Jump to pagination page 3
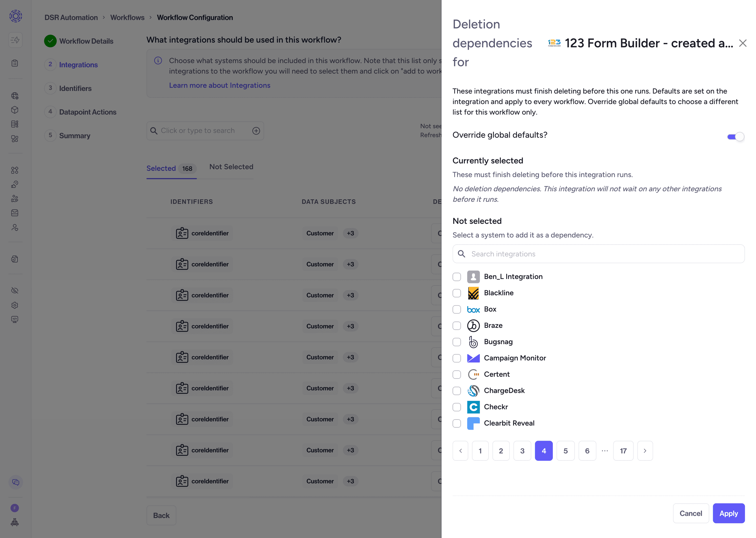The image size is (756, 538). 522,451
